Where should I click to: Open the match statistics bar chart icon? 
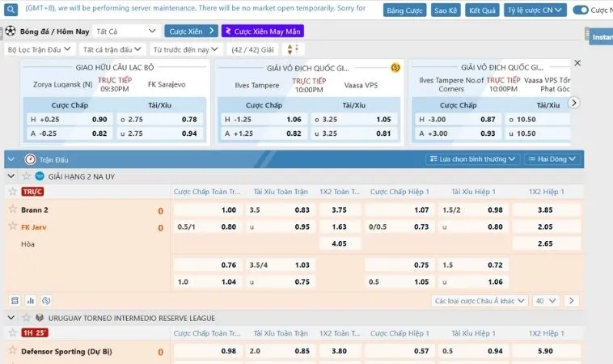coord(31,301)
